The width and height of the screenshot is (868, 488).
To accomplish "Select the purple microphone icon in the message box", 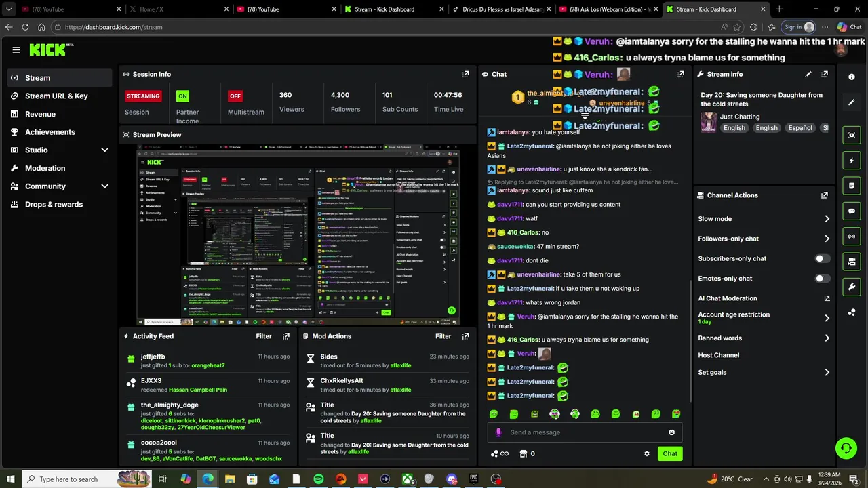I will tap(498, 432).
